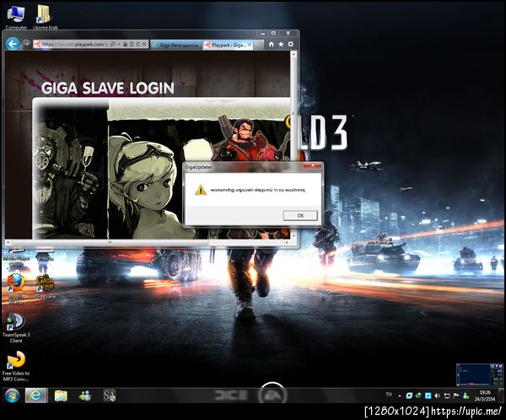The width and height of the screenshot is (506, 420).
Task: Open the Tools gear menu
Action: [291, 44]
